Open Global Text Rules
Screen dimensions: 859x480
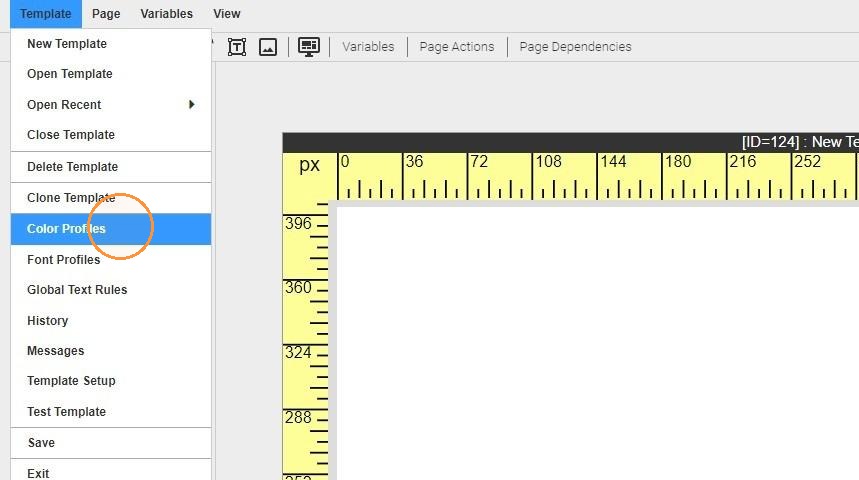click(x=111, y=290)
